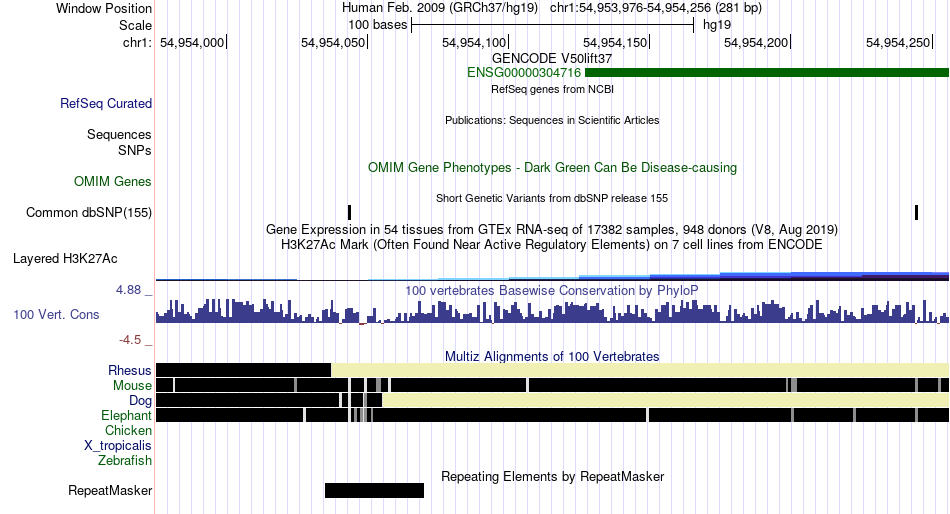Screen dimensions: 950x514
Task: Click the RefSeq genes from NCBI title
Action: click(x=552, y=89)
